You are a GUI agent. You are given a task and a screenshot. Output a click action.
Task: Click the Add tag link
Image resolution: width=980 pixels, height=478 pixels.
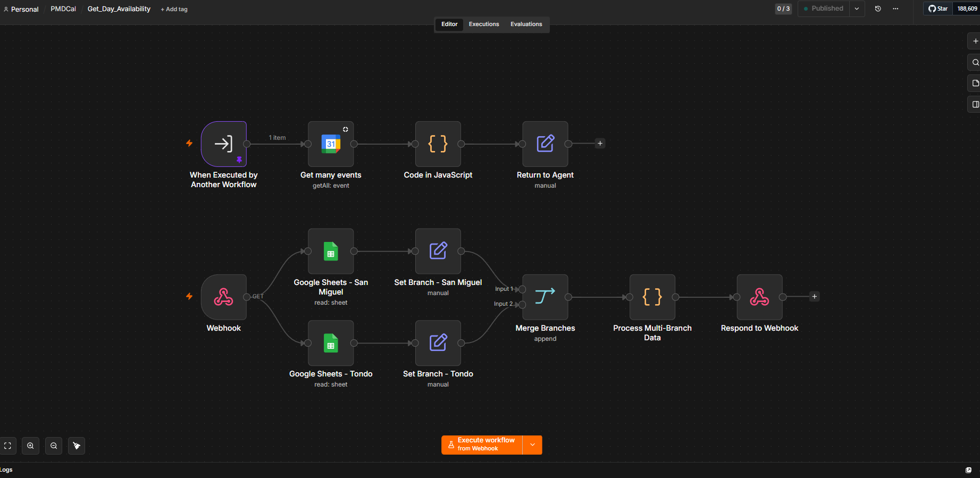(x=174, y=9)
